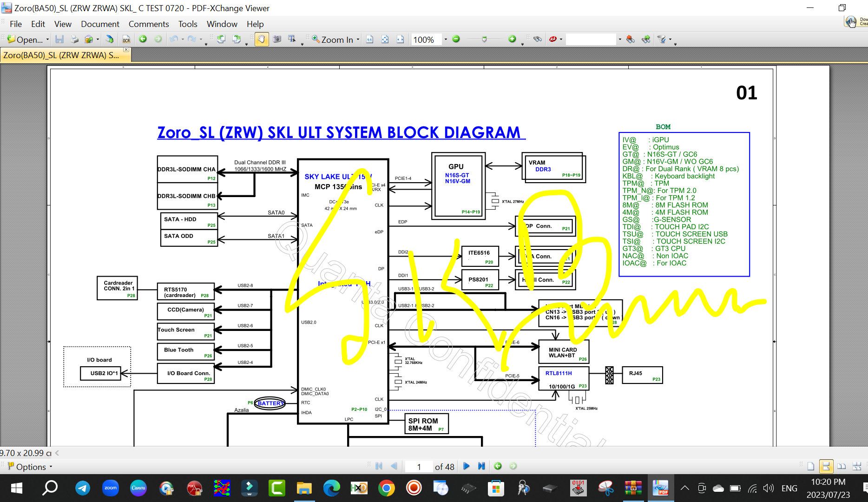Switch to Facing pages layout
Viewport: 868px width, 502px height.
point(842,466)
